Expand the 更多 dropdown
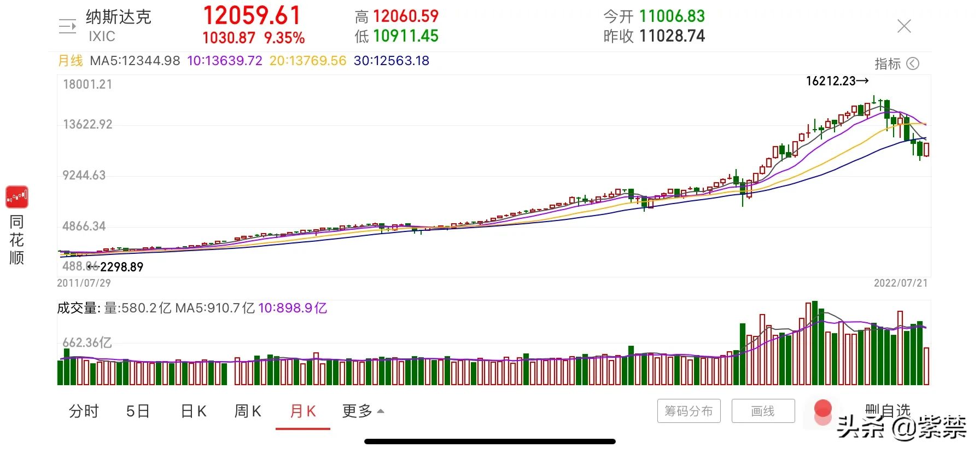This screenshot has height=453, width=980. point(363,411)
